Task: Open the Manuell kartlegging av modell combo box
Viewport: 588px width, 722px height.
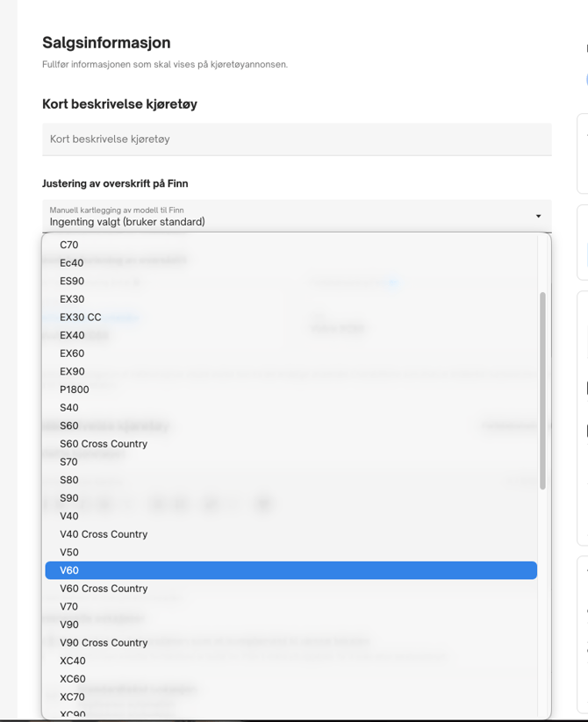Action: [290, 217]
